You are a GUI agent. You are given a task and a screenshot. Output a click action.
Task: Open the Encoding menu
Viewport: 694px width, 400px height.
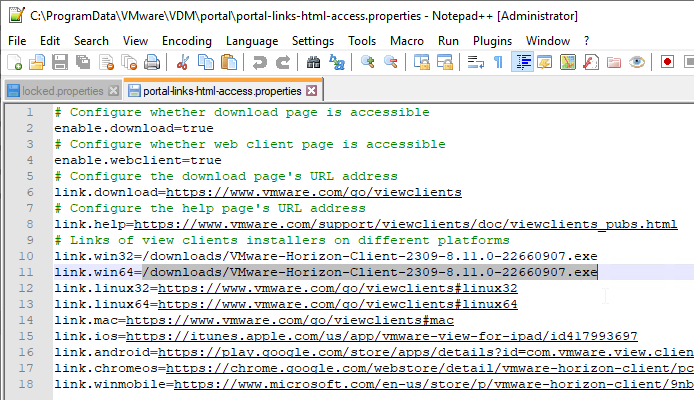[x=187, y=41]
